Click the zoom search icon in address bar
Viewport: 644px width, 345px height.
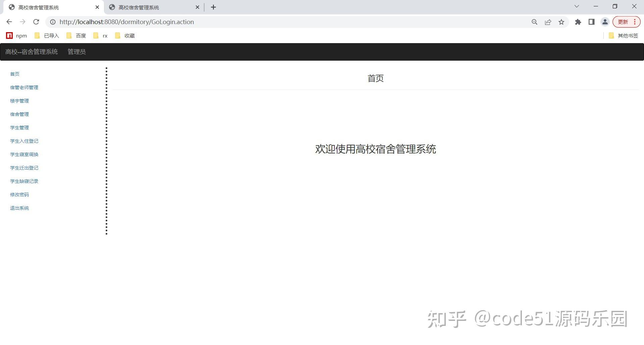click(x=534, y=22)
